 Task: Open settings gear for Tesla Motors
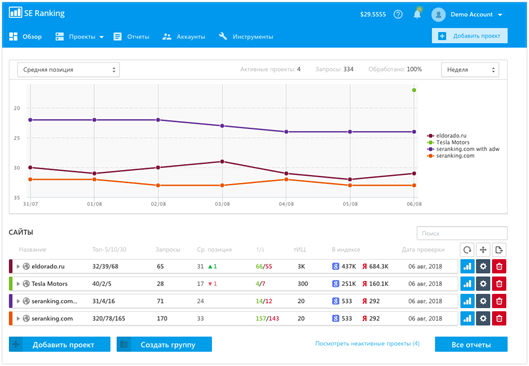pyautogui.click(x=483, y=284)
